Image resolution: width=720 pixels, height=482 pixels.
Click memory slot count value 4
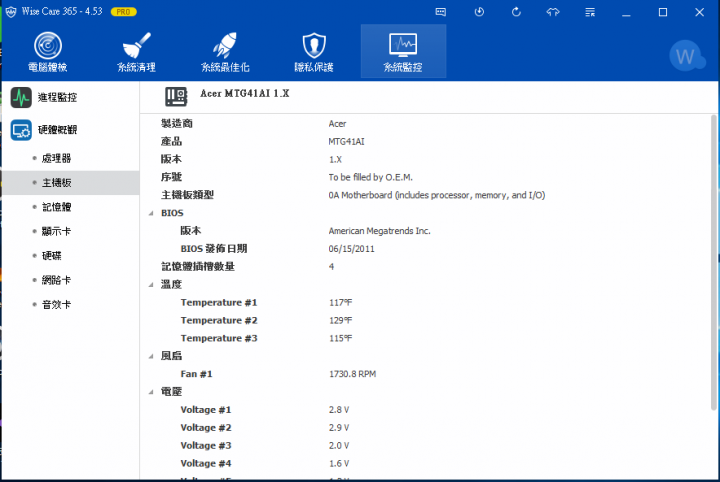331,267
